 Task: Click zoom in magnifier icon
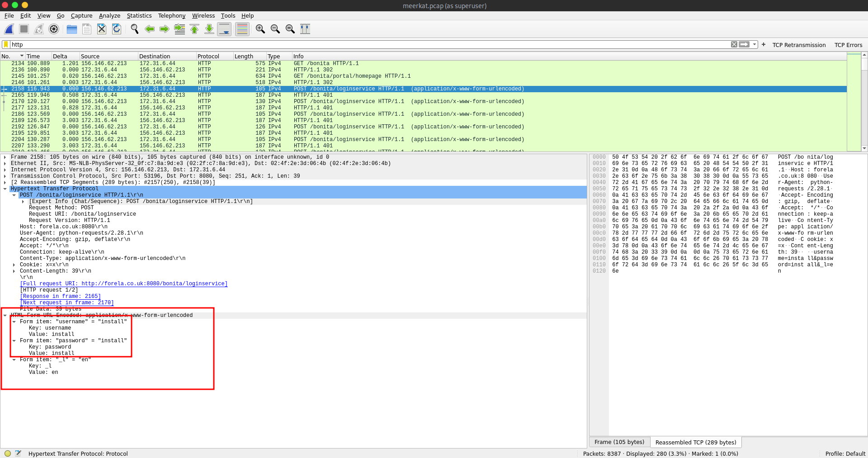pos(260,29)
